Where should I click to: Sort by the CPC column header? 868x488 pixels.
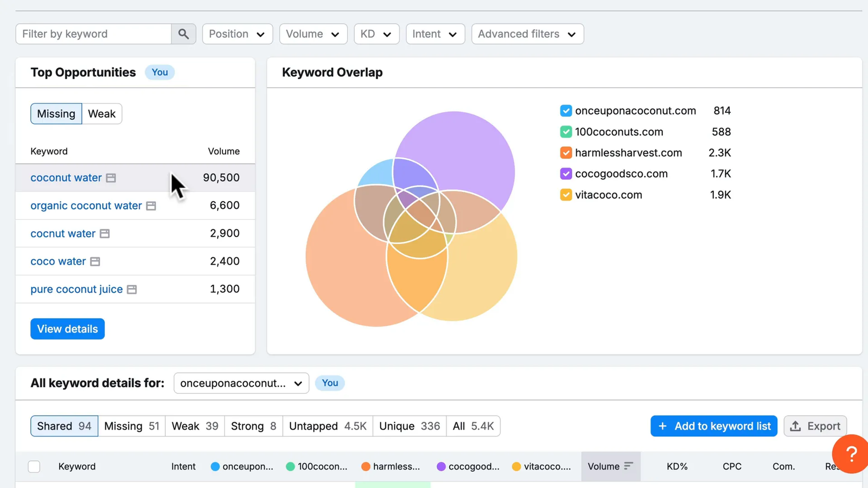point(732,466)
